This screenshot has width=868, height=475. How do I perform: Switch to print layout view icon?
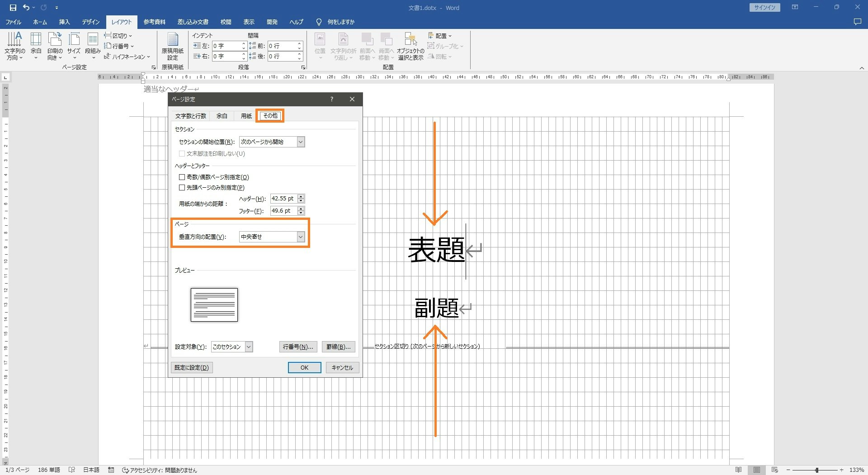(757, 470)
